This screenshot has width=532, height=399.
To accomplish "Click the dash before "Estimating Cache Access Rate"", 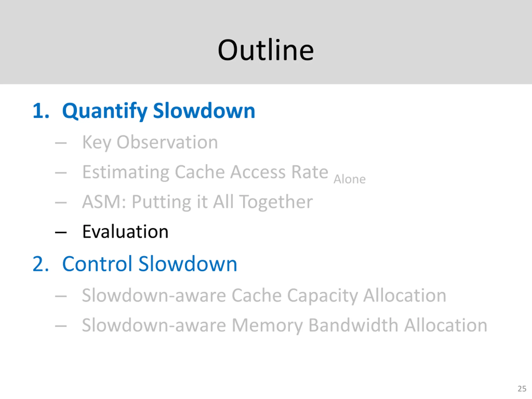I will pos(61,173).
